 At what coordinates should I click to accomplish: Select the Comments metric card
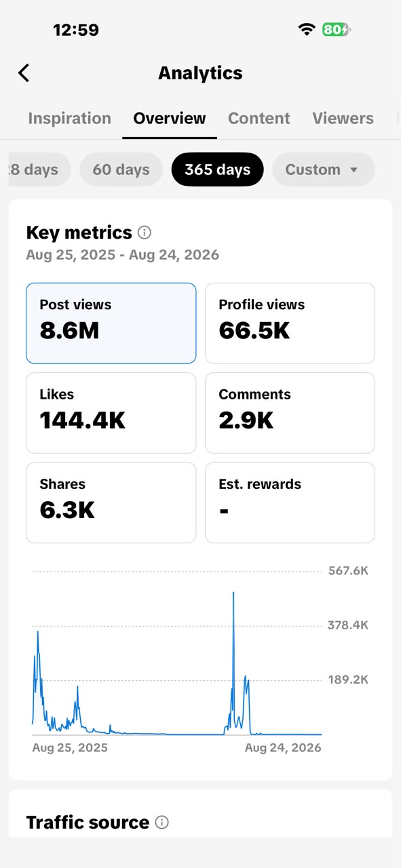click(x=290, y=413)
